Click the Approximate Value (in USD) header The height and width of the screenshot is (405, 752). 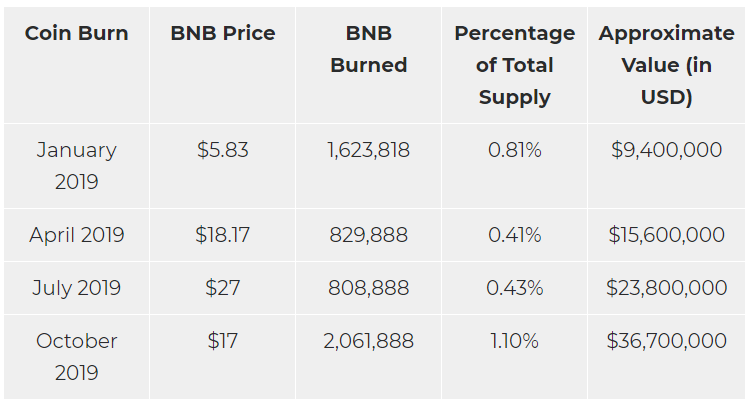pyautogui.click(x=667, y=65)
